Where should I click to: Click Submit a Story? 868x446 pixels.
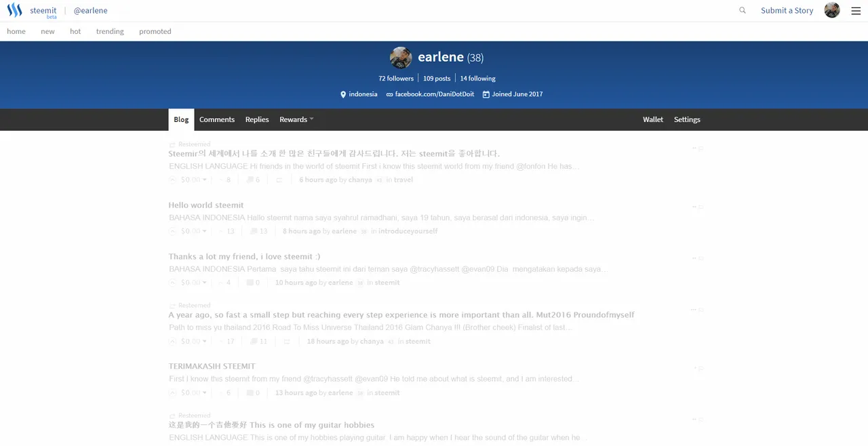(787, 10)
